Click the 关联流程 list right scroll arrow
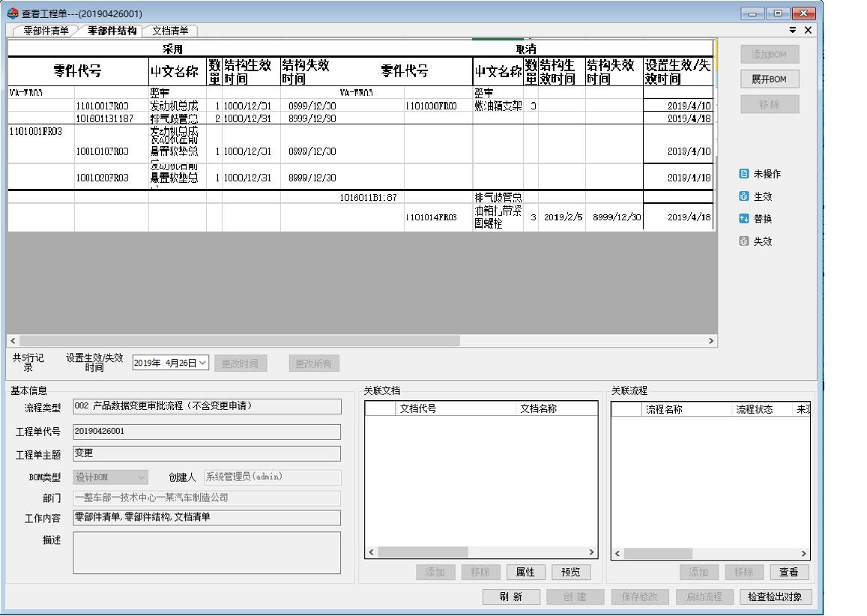 coord(803,553)
